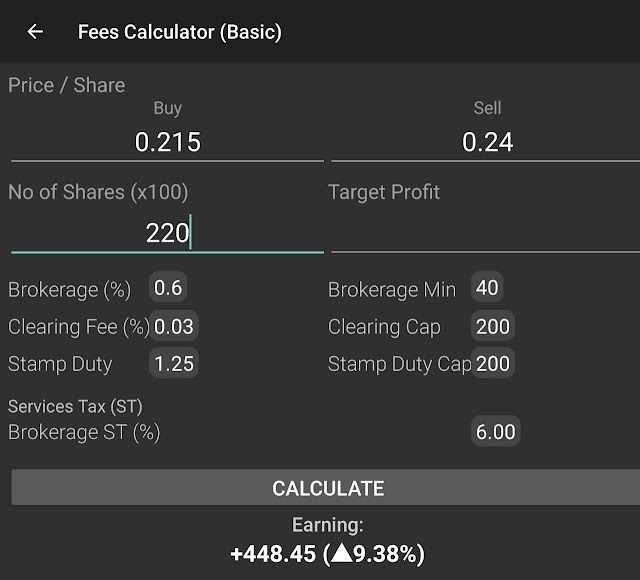640x580 pixels.
Task: Edit the Stamp Duty Cap value
Action: (x=492, y=363)
